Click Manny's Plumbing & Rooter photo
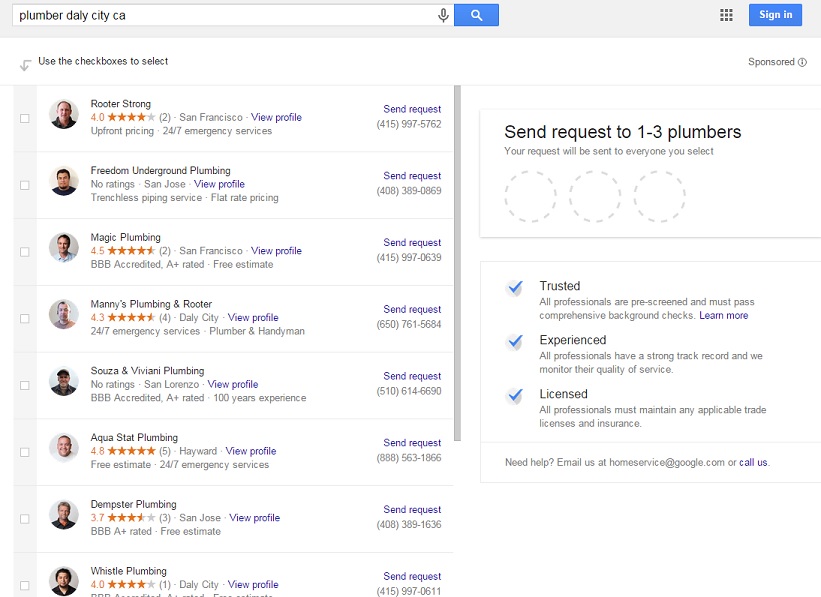The width and height of the screenshot is (821, 597). click(64, 314)
